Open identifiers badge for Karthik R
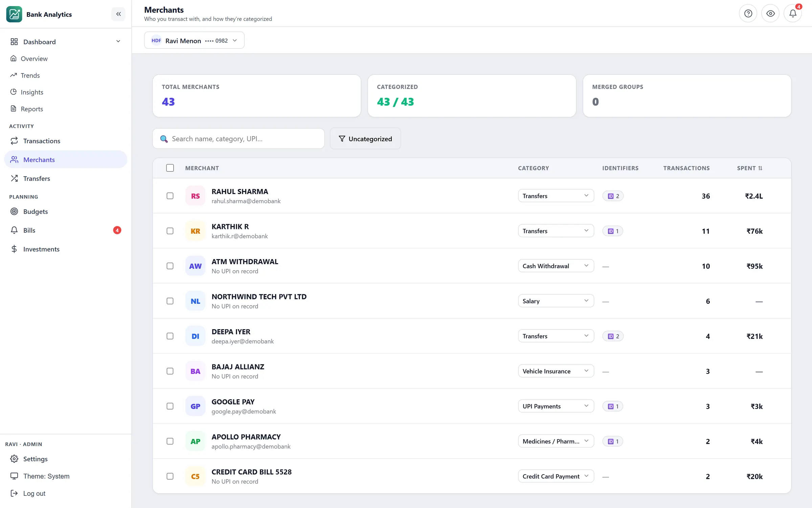 pos(613,231)
